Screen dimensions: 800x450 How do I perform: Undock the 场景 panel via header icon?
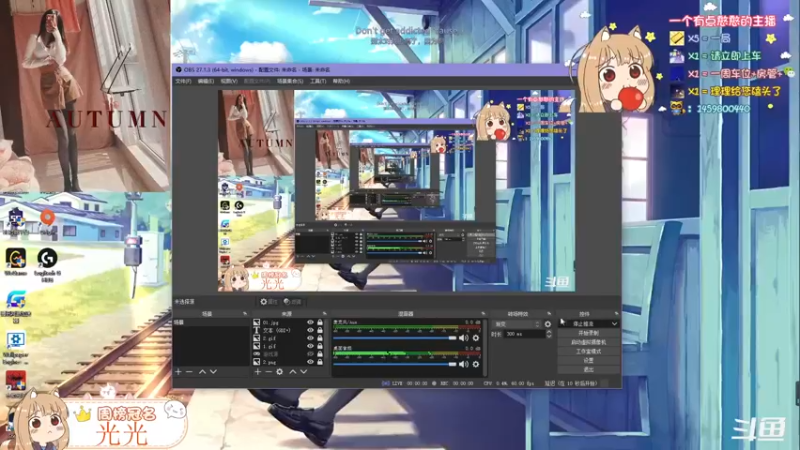pos(245,313)
